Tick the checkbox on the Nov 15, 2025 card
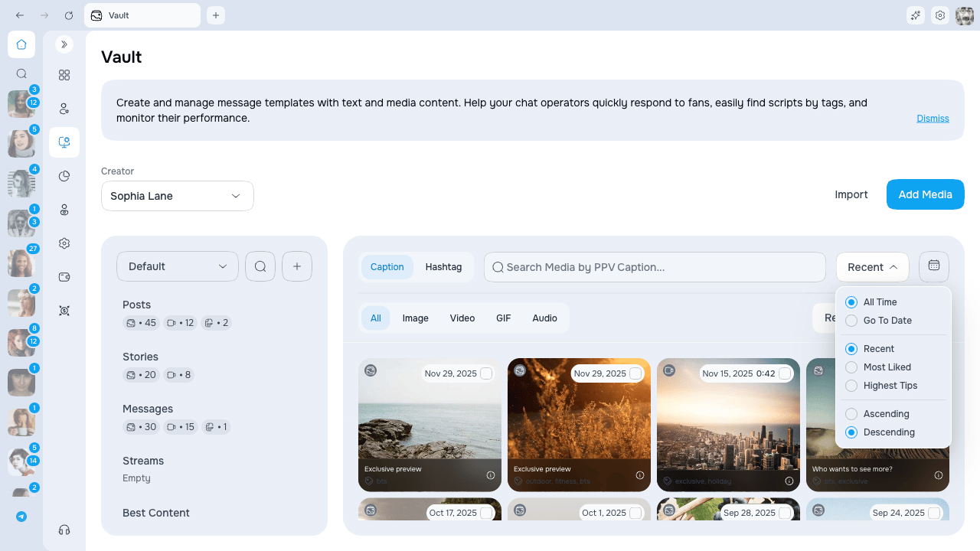Viewport: 980px width, 551px height. point(785,373)
